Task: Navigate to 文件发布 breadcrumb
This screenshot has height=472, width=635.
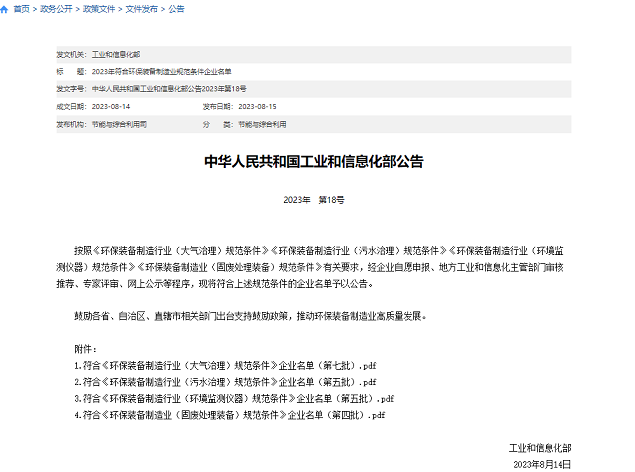Action: pyautogui.click(x=142, y=9)
